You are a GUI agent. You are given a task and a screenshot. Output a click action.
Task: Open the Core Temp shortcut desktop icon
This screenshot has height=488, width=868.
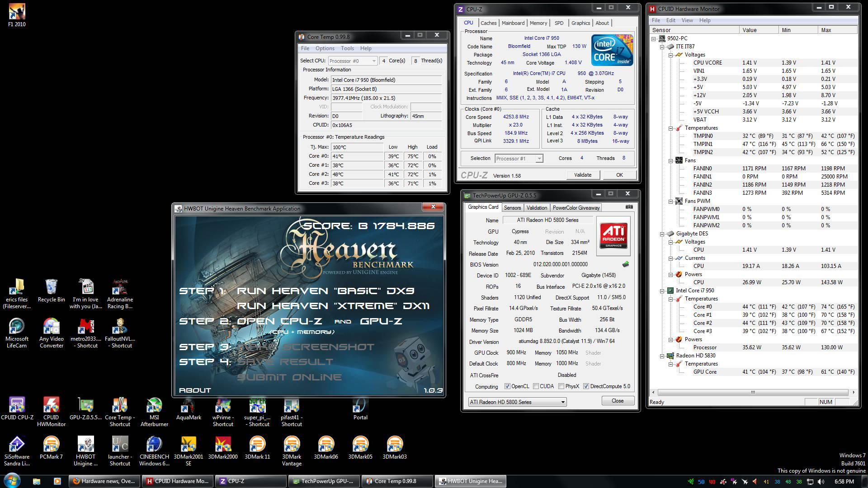click(x=120, y=412)
